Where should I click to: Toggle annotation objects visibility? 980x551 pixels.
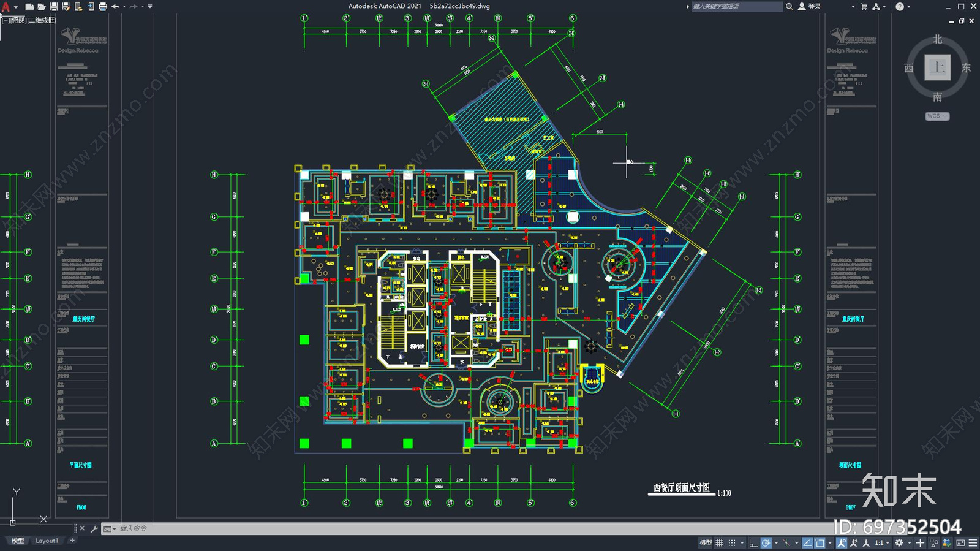pyautogui.click(x=842, y=542)
